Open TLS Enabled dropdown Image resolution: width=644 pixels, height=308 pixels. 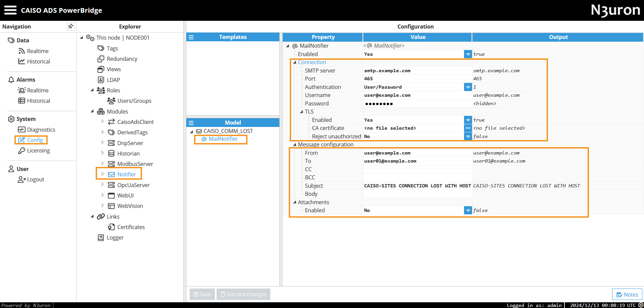[x=468, y=120]
